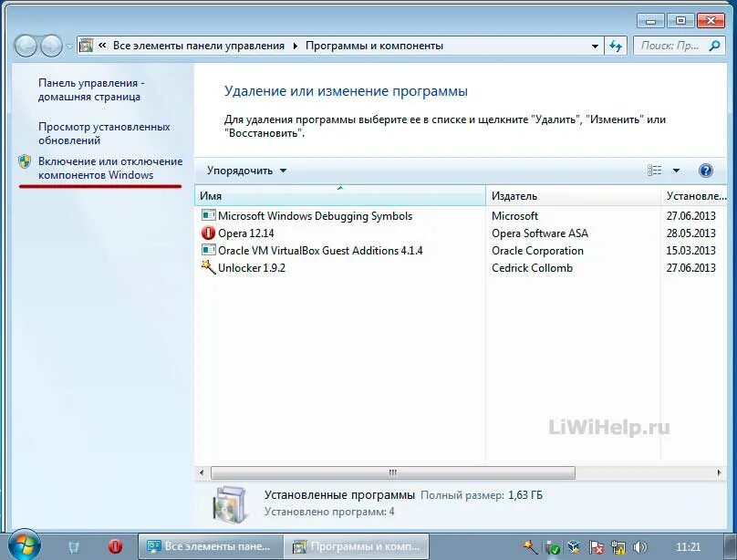Click 'Microsoft' publisher cell
The height and width of the screenshot is (560, 737).
(514, 215)
